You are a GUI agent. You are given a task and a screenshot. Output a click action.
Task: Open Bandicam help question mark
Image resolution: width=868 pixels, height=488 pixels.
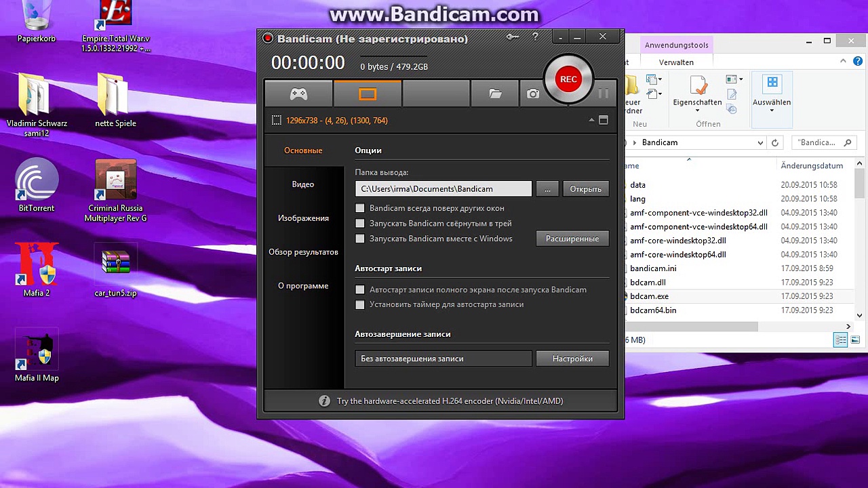(535, 37)
